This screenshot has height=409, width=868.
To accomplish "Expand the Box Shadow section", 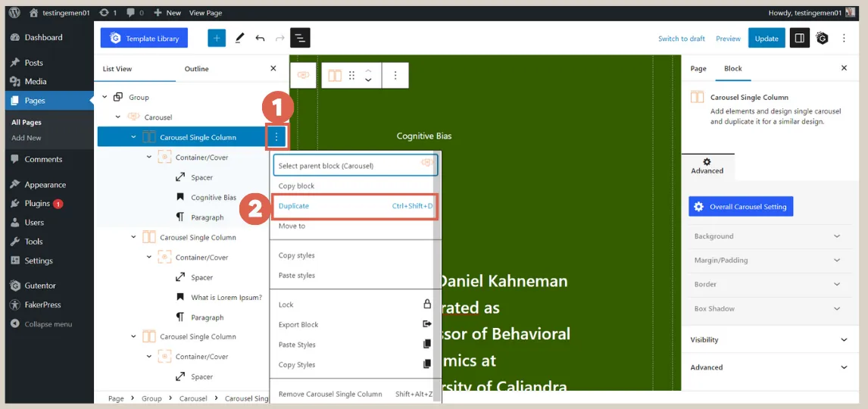I will [x=767, y=309].
